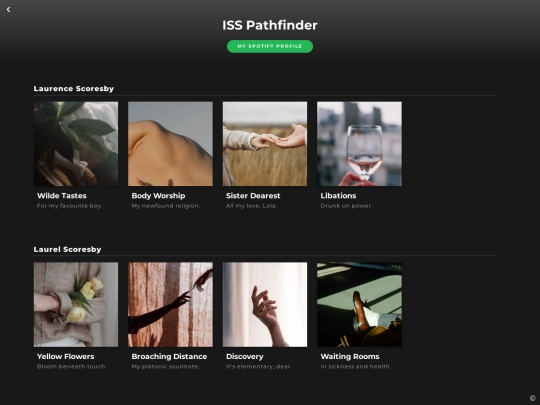Click the Libations title text
Screen dimensions: 540x405
point(338,196)
